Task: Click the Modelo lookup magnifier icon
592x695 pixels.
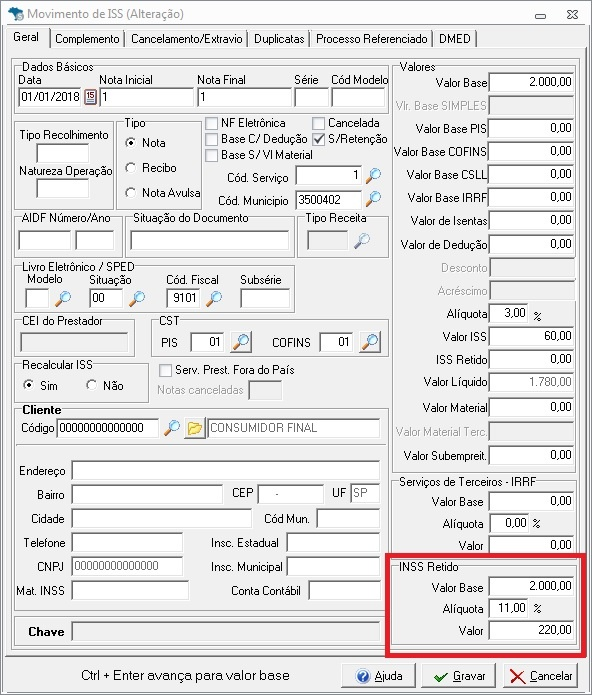Action: click(63, 298)
